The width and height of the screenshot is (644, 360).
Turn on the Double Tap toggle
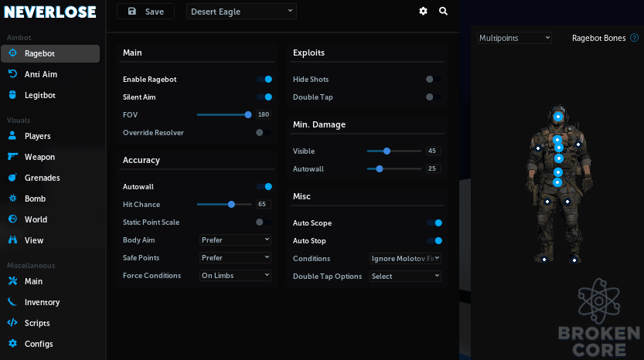(433, 97)
